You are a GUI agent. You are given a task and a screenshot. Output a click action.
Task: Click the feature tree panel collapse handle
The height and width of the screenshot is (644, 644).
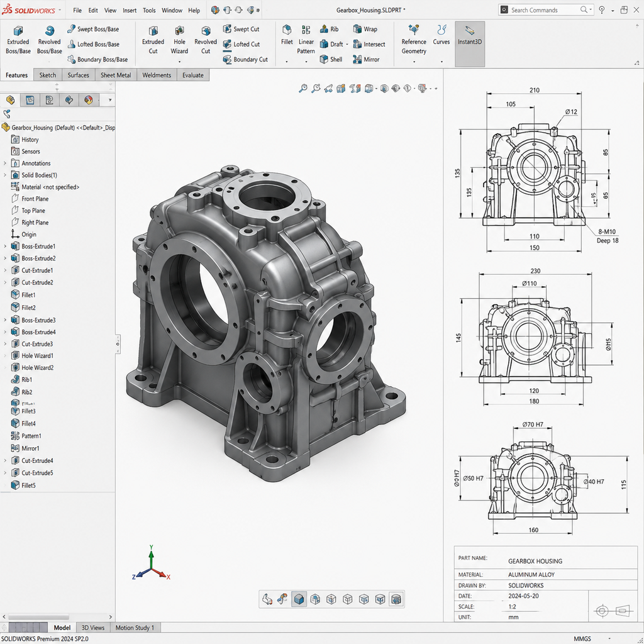tap(118, 344)
